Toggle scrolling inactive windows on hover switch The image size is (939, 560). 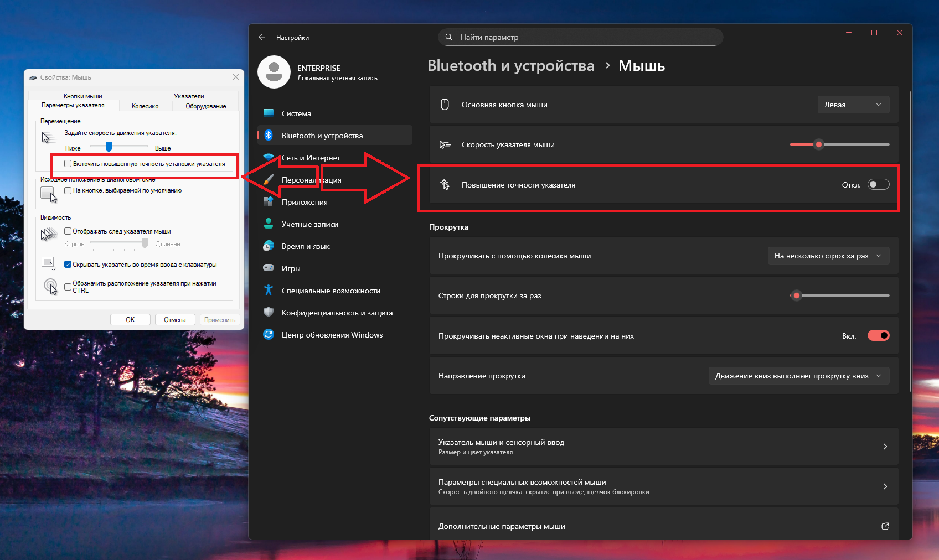pyautogui.click(x=878, y=335)
